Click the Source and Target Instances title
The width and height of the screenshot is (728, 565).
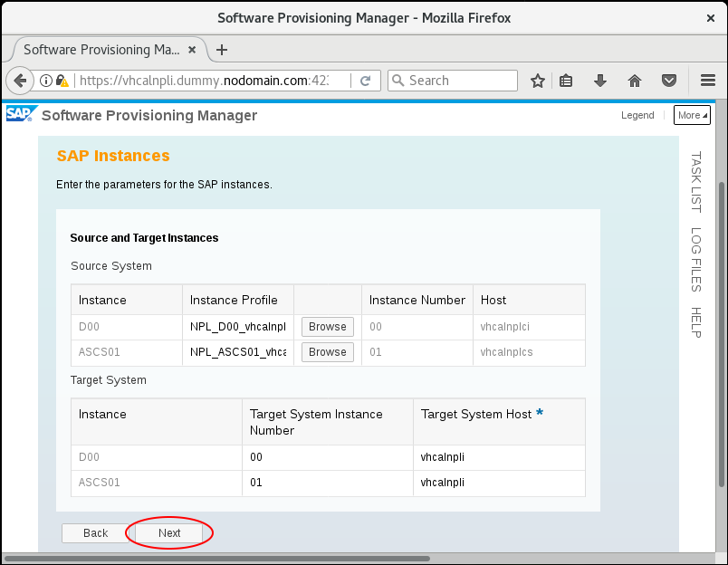[x=144, y=238]
